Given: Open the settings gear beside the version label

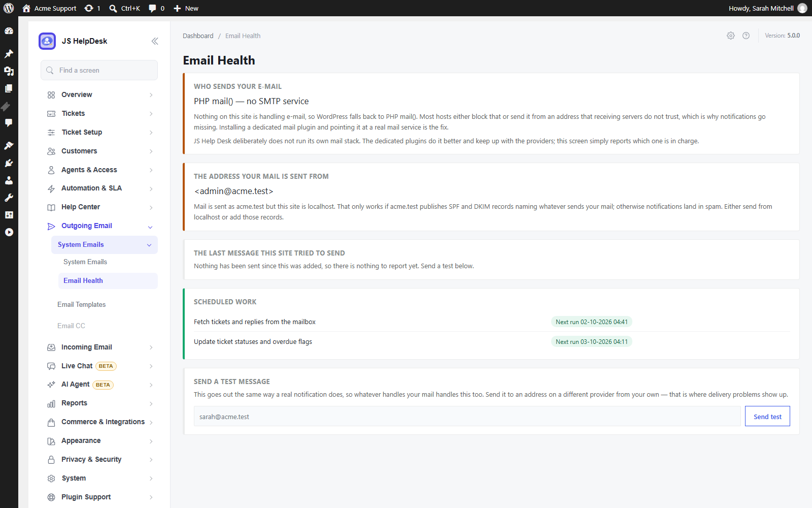Looking at the screenshot, I should 731,36.
